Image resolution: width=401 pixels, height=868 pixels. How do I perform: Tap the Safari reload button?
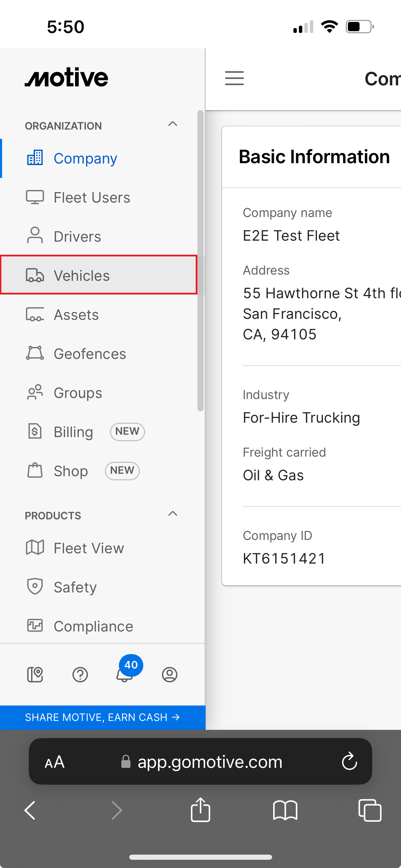tap(350, 762)
